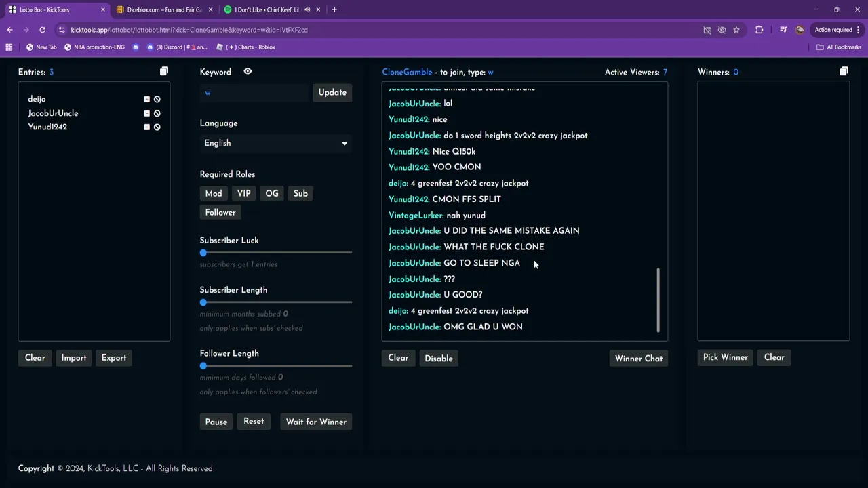Toggle the OG required role
This screenshot has height=488, width=868.
pos(272,193)
